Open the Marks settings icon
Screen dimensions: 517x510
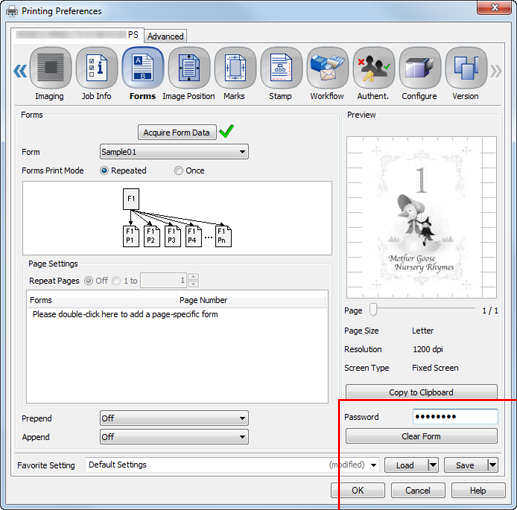235,68
